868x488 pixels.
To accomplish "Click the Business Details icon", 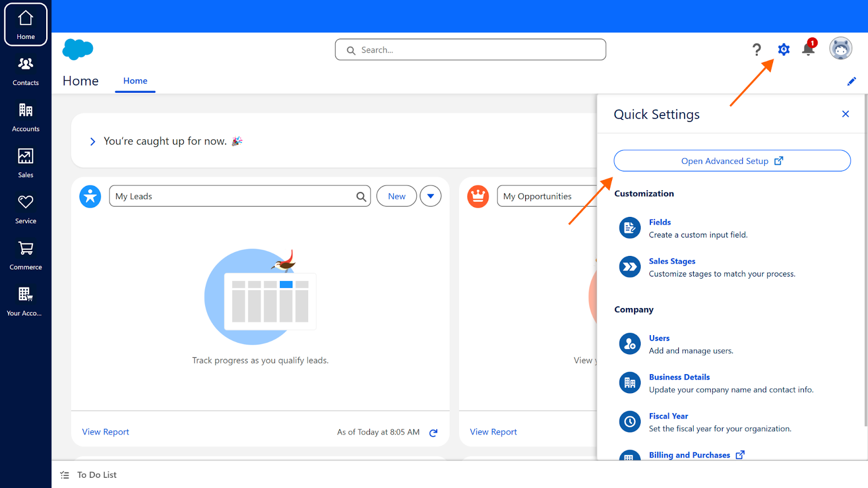I will click(x=630, y=383).
